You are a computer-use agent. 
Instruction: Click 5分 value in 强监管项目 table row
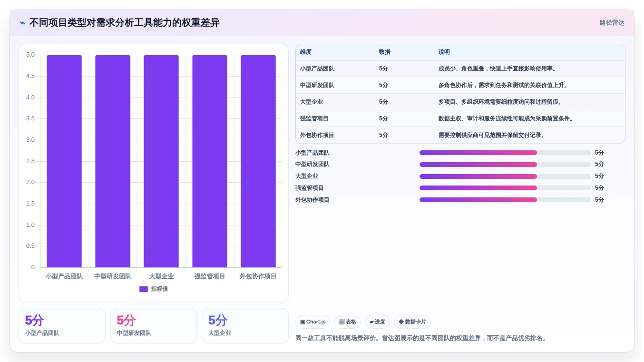point(383,118)
